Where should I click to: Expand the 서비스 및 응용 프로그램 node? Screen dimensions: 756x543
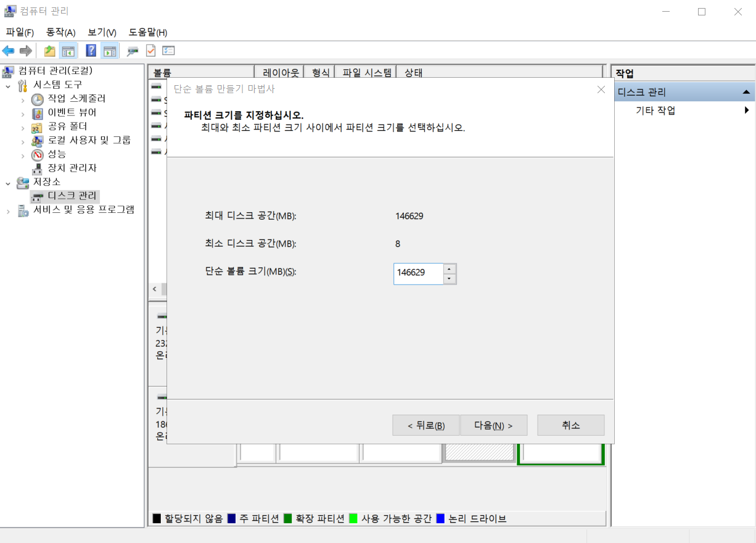[8, 210]
